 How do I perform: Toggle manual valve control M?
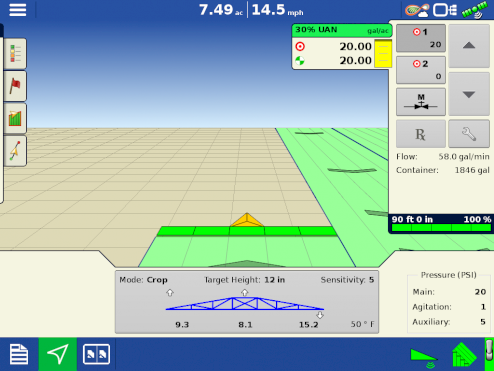coord(421,102)
